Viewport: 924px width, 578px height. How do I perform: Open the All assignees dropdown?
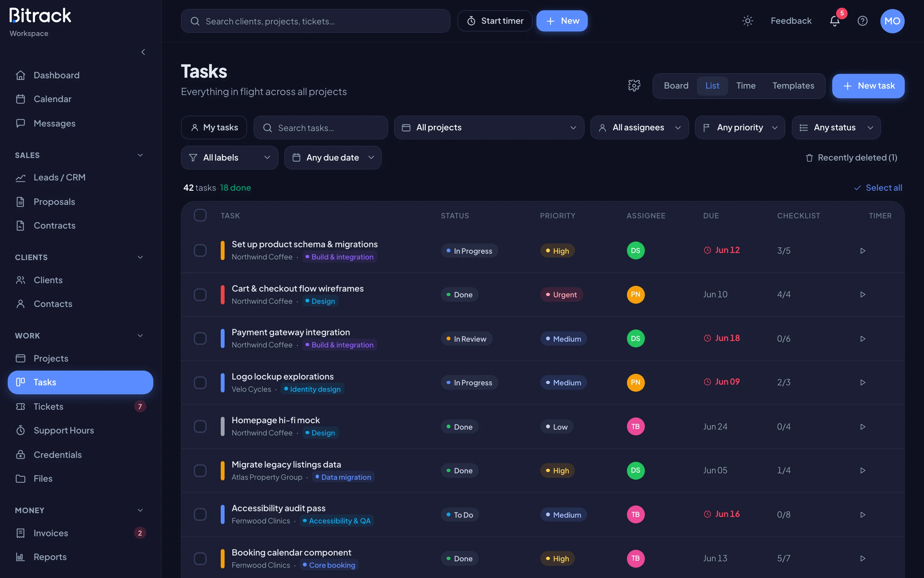coord(639,128)
